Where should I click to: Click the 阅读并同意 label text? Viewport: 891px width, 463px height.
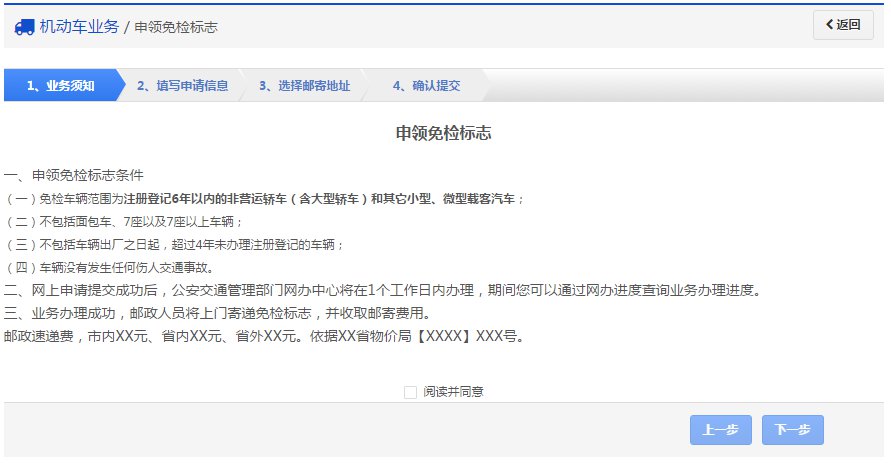pyautogui.click(x=453, y=392)
